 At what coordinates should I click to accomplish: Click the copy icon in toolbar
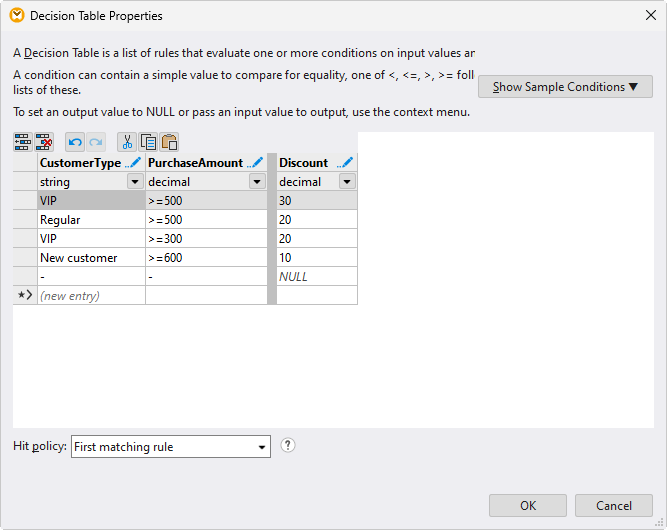pos(148,142)
